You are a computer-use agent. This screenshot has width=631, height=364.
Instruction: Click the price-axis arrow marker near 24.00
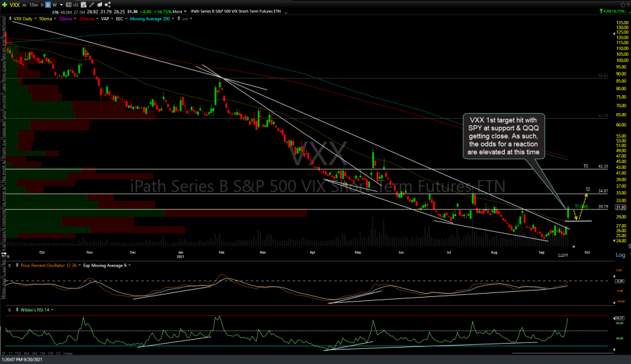614,240
